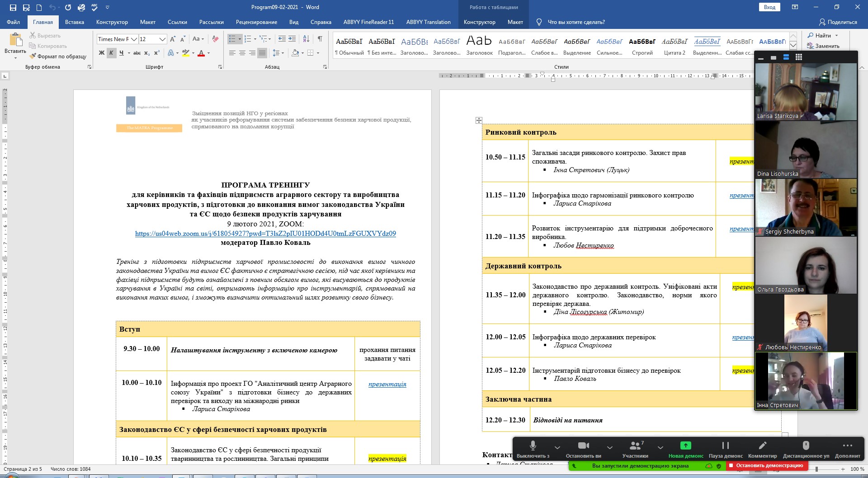This screenshot has height=478, width=868.
Task: Toggle display of paragraph marks (¶)
Action: 320,39
